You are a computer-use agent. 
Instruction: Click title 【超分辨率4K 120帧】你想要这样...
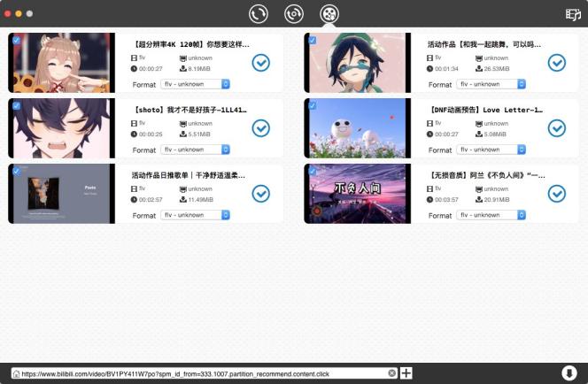coord(191,44)
